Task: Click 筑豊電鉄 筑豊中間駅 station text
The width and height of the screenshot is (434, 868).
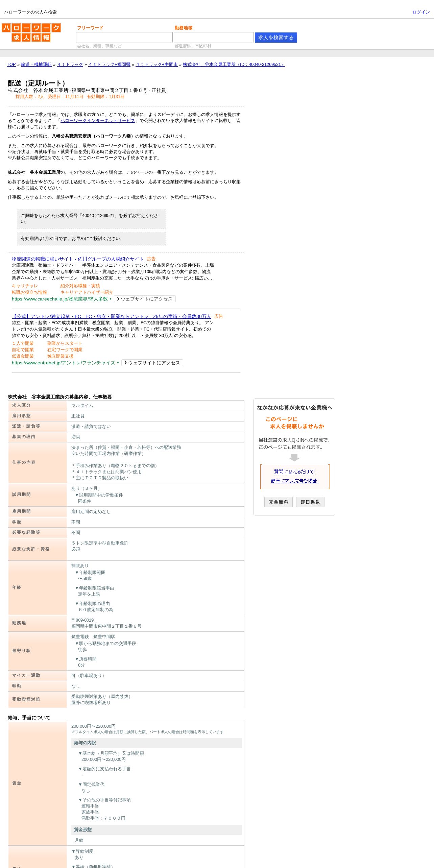Action: pyautogui.click(x=93, y=637)
